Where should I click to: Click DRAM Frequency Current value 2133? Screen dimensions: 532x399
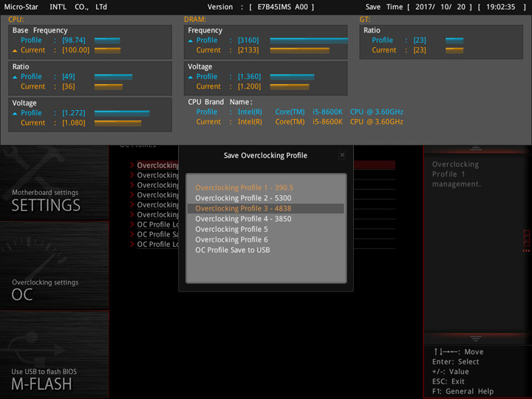click(248, 50)
